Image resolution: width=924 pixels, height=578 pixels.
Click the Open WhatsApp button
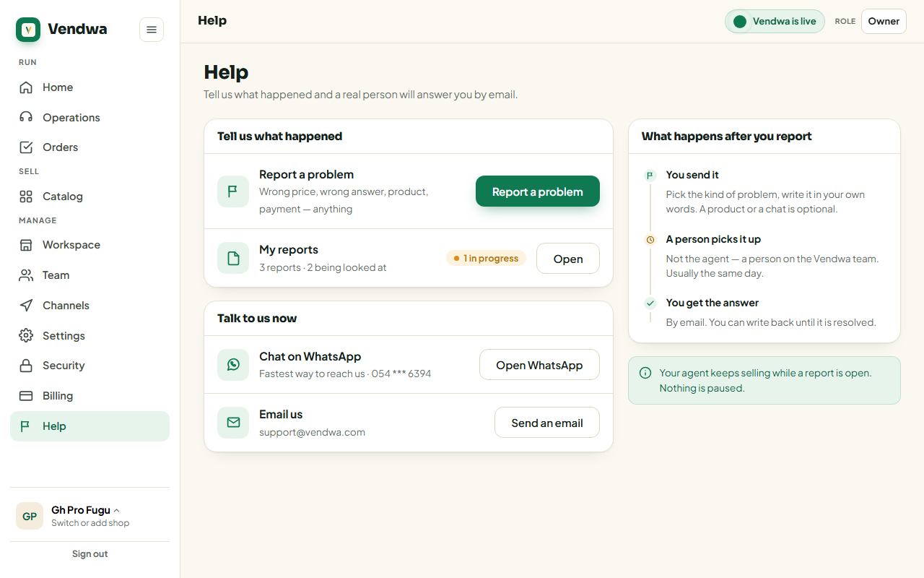[539, 365]
